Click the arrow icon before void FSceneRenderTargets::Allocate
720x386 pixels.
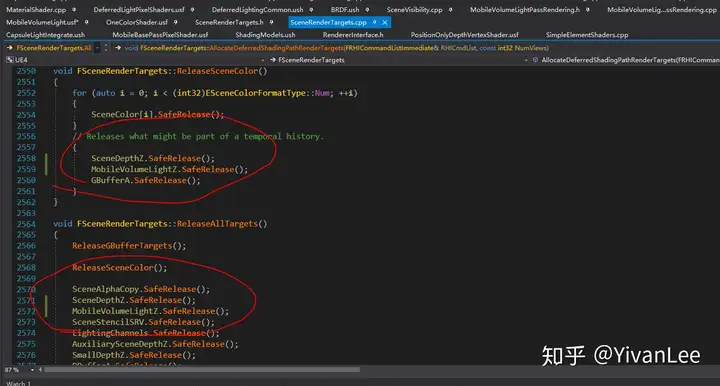point(118,48)
